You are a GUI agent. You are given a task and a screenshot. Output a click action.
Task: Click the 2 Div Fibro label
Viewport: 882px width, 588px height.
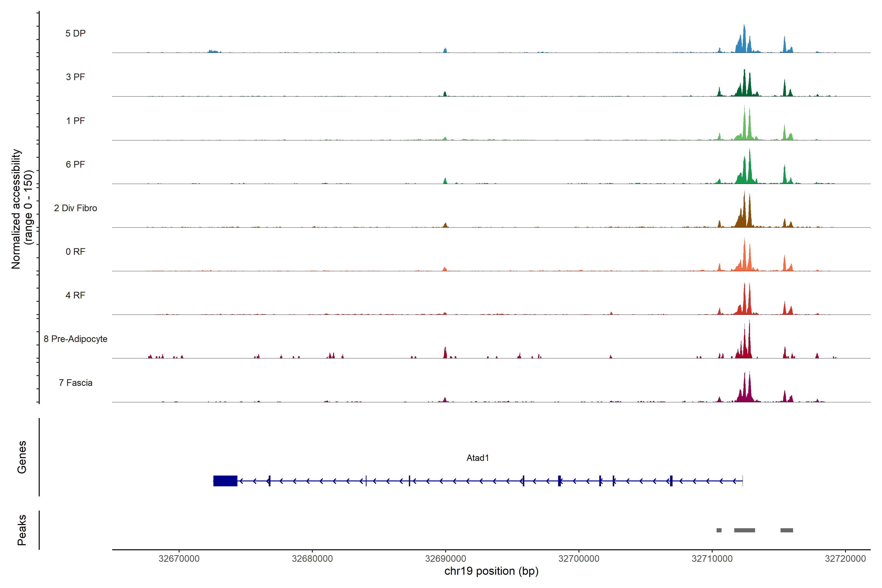(75, 208)
